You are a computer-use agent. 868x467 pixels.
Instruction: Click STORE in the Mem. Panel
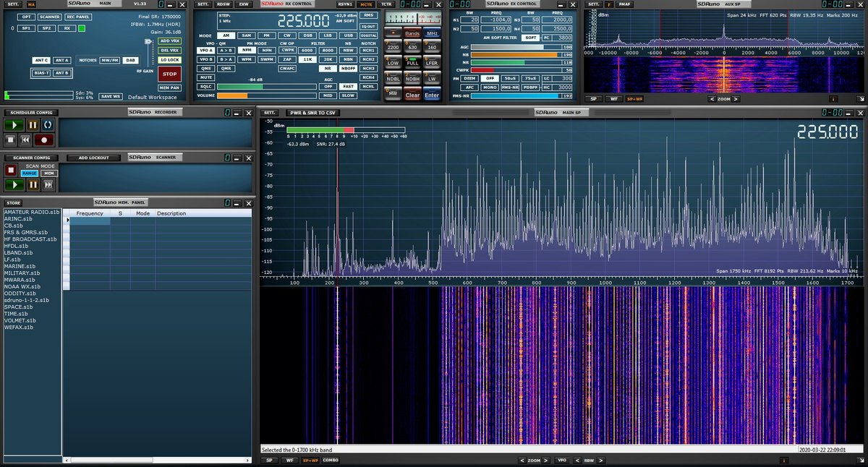(x=14, y=202)
